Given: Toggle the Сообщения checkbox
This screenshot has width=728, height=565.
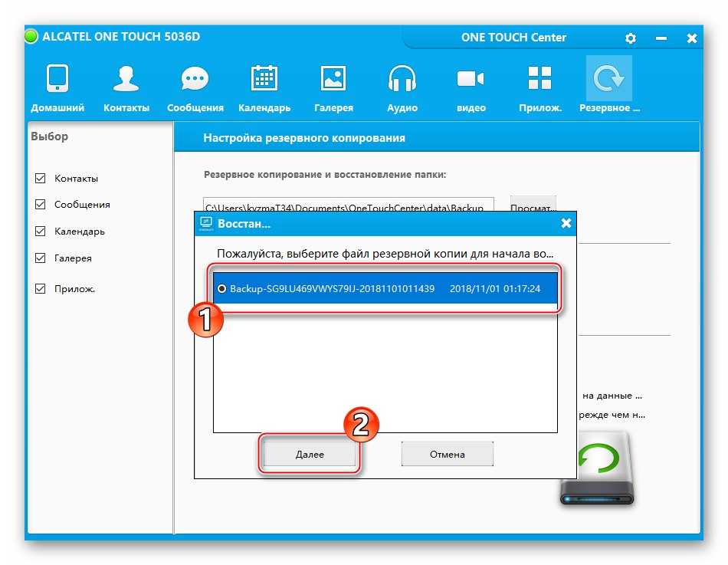Looking at the screenshot, I should (x=41, y=205).
